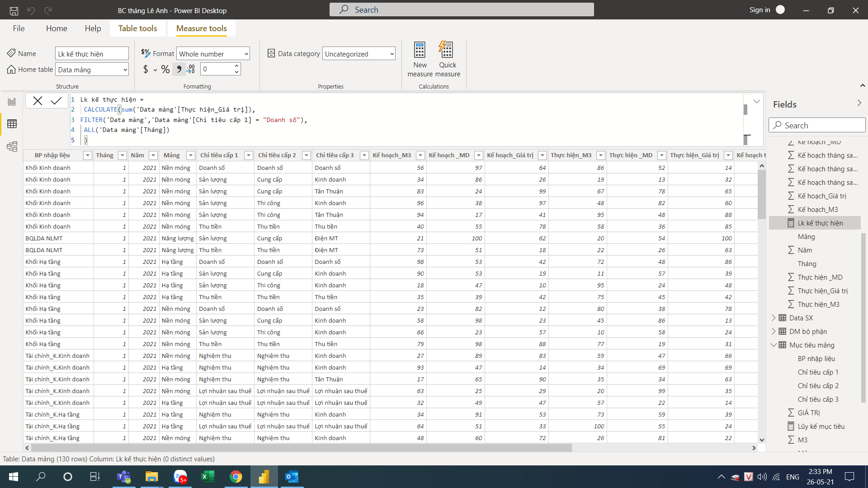Click the decimal places icon
Viewport: 868px width, 488px height.
(x=191, y=69)
